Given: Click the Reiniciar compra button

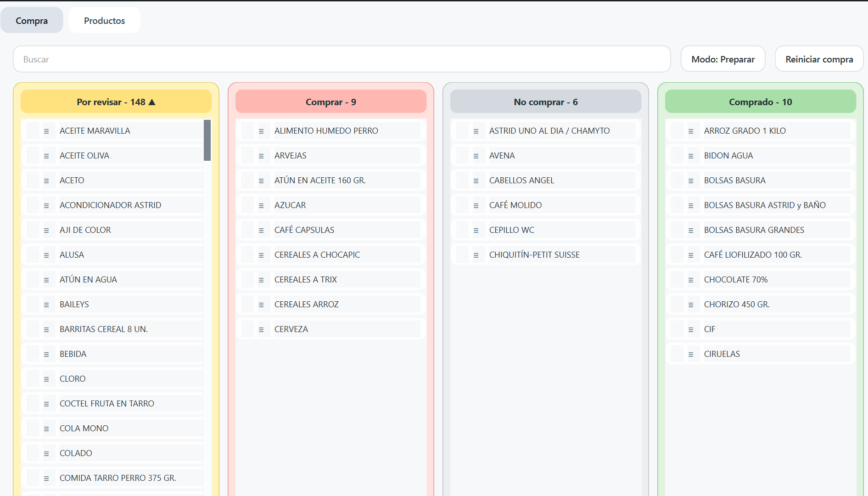Looking at the screenshot, I should [819, 59].
